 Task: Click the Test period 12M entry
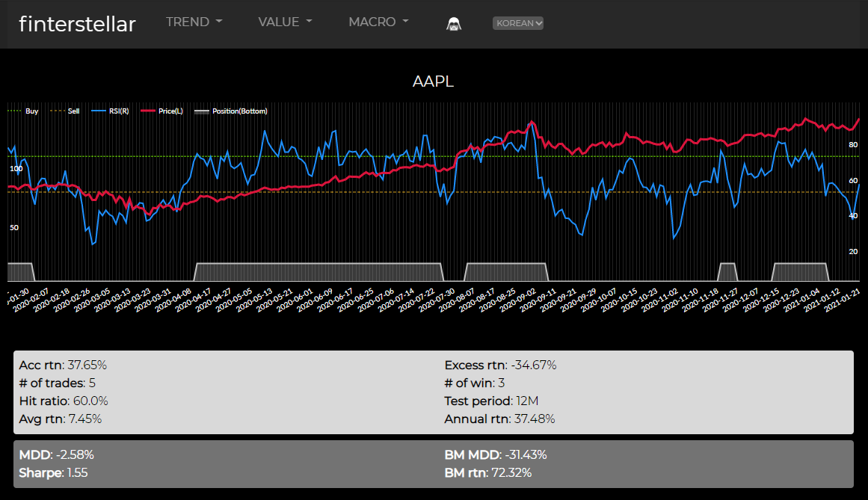click(x=491, y=401)
